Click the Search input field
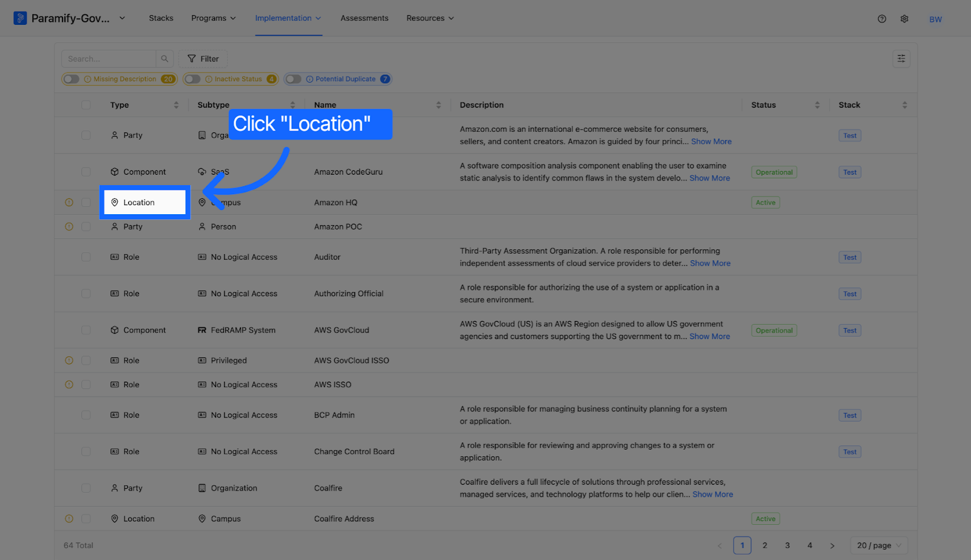The width and height of the screenshot is (971, 560). click(108, 59)
